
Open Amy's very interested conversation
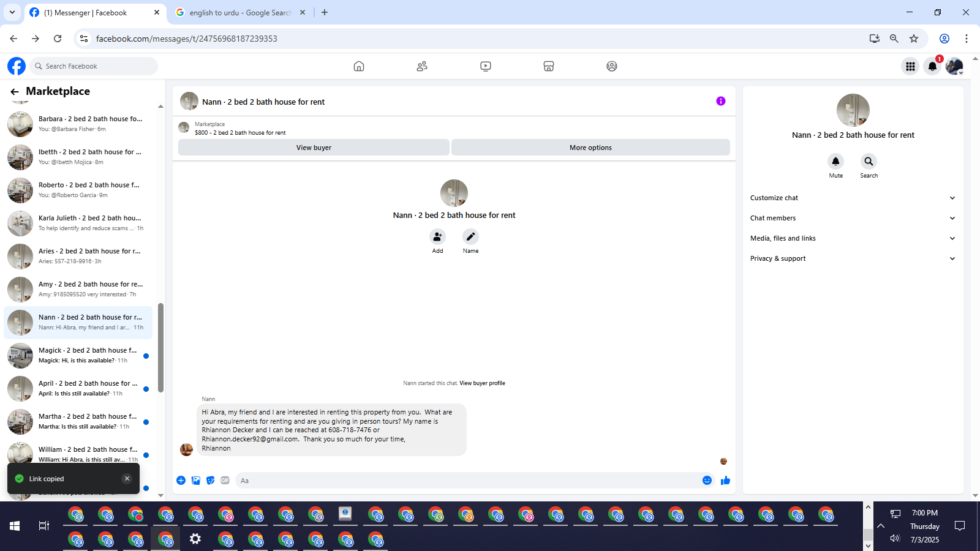pos(78,290)
